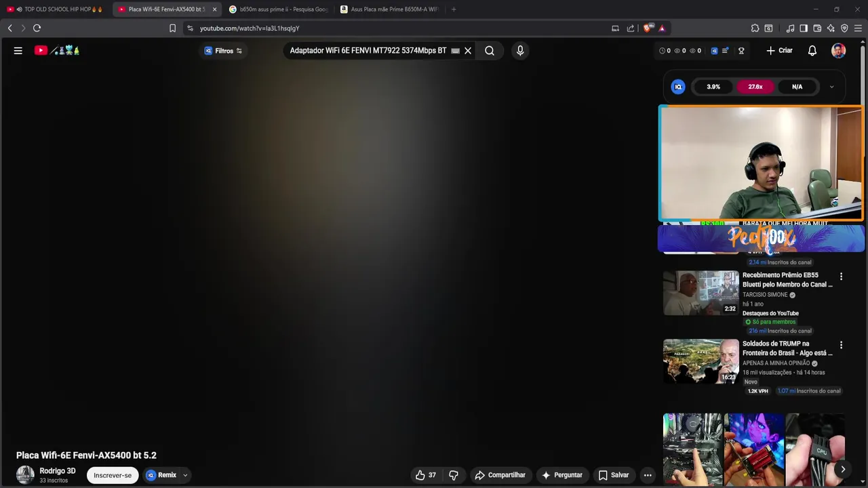The width and height of the screenshot is (868, 488).
Task: Open the Criar create button
Action: point(779,51)
